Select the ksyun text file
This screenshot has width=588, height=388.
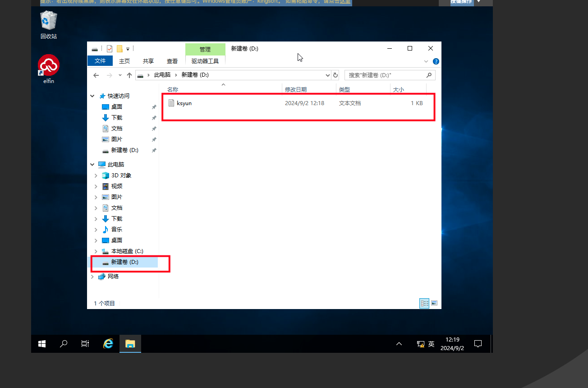[x=184, y=103]
